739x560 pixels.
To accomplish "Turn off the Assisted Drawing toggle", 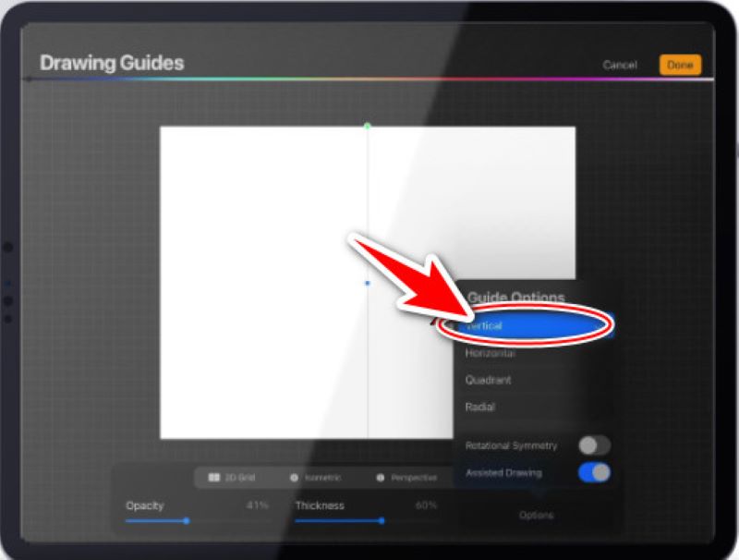I will click(594, 473).
